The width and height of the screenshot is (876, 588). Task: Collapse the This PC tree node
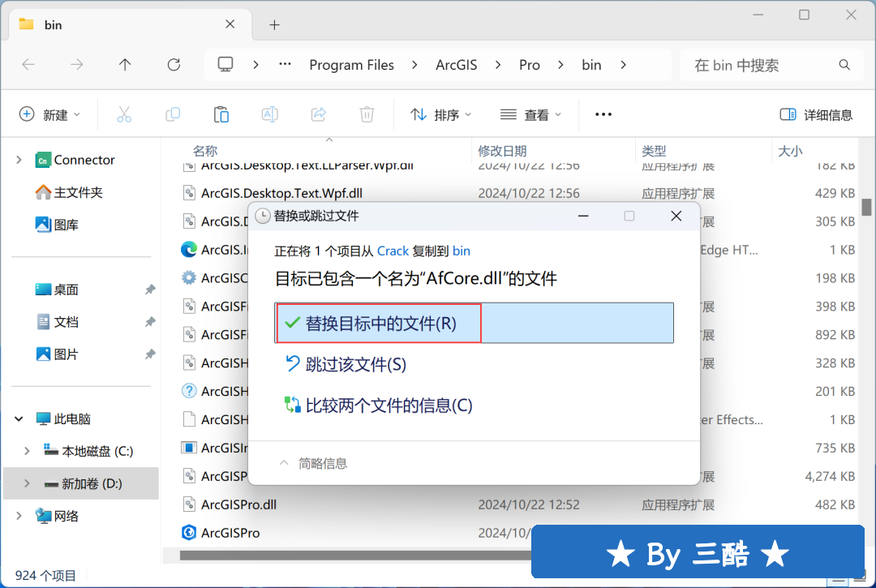19,418
